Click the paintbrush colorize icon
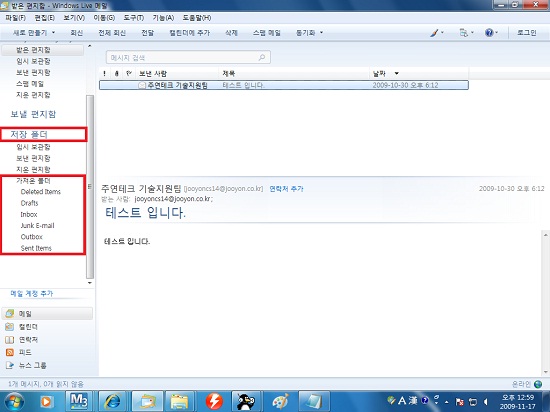Image resolution: width=550 pixels, height=412 pixels. tap(434, 33)
